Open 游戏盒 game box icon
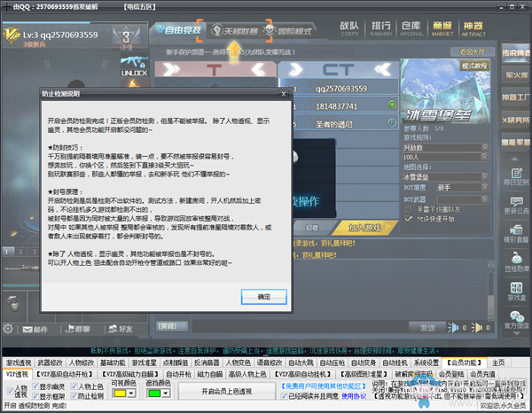532x413 pixels. (516, 292)
